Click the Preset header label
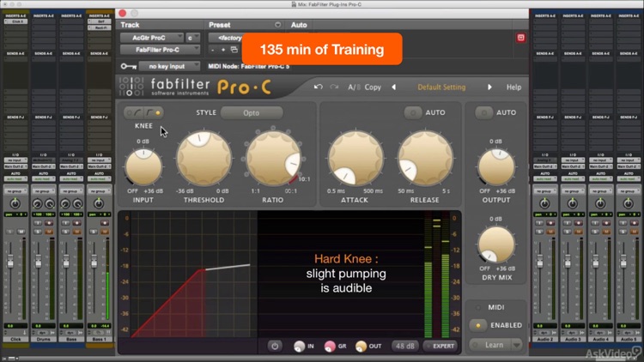The width and height of the screenshot is (644, 362). pos(219,25)
